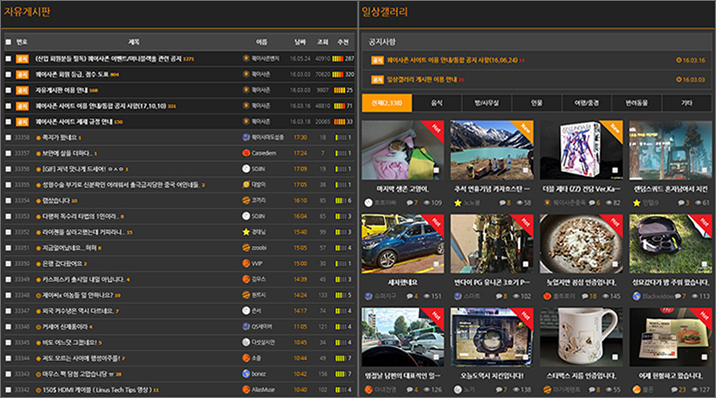Screen dimensions: 716x398
Task: Click the username bonez
Action: tap(258, 374)
